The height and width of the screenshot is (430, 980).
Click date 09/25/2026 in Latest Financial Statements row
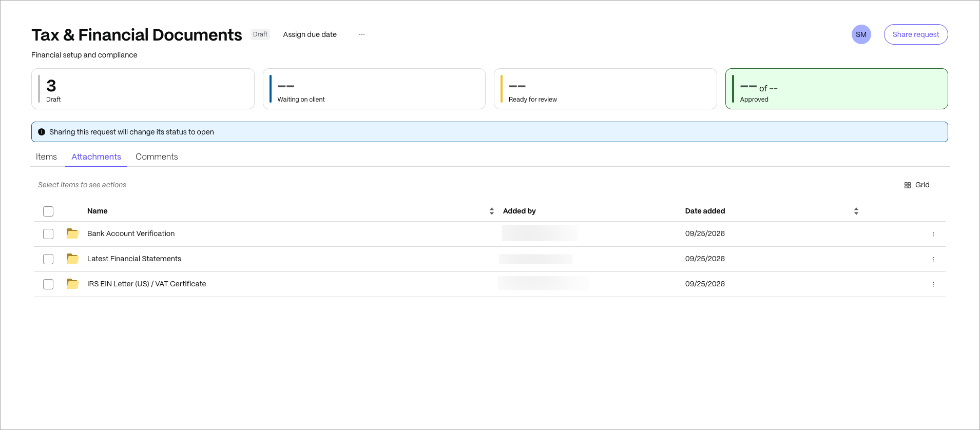point(705,259)
